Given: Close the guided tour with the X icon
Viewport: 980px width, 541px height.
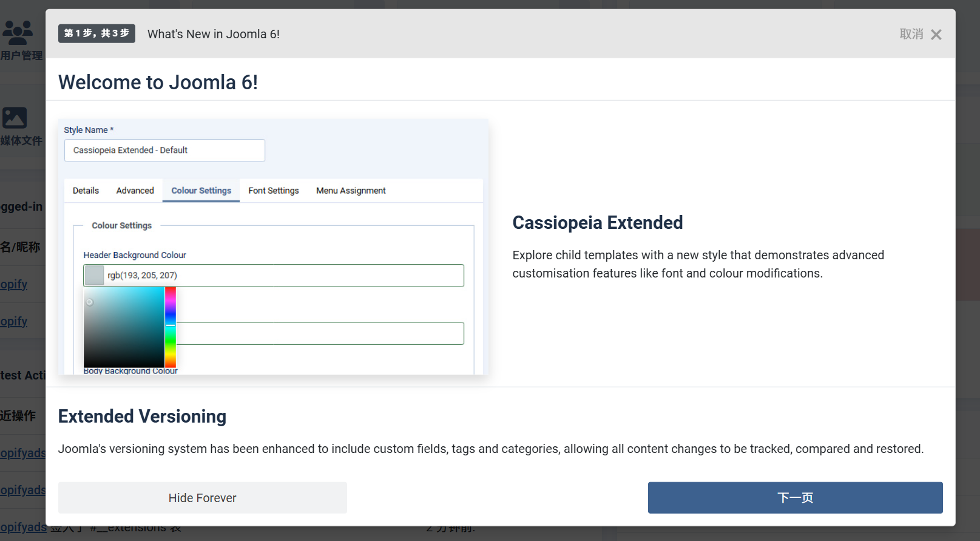Looking at the screenshot, I should click(x=936, y=35).
